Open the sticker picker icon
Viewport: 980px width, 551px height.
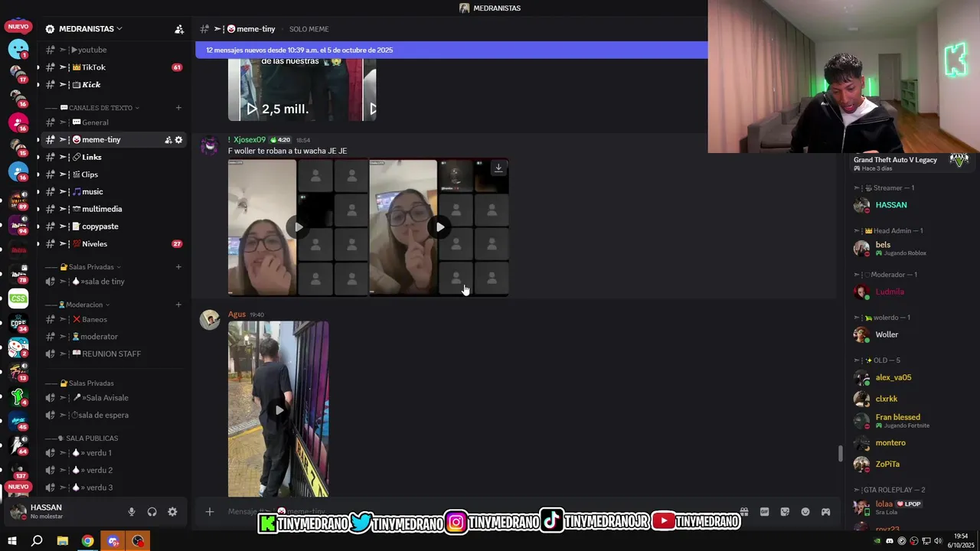point(785,512)
